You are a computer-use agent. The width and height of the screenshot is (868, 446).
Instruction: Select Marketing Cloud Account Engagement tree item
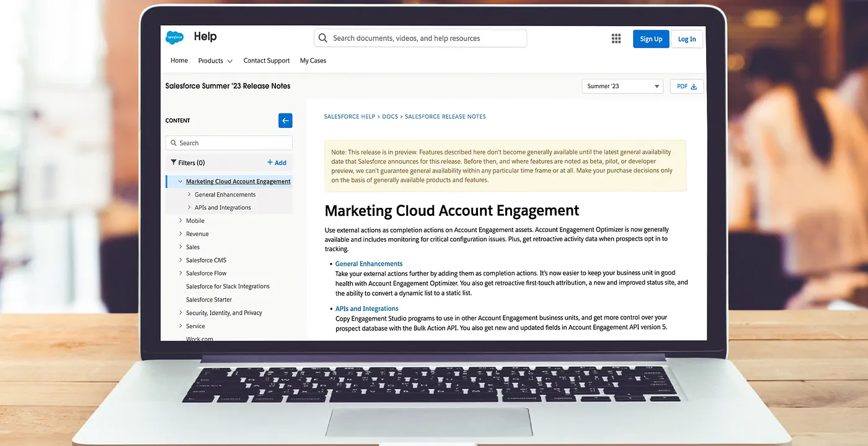pyautogui.click(x=238, y=182)
